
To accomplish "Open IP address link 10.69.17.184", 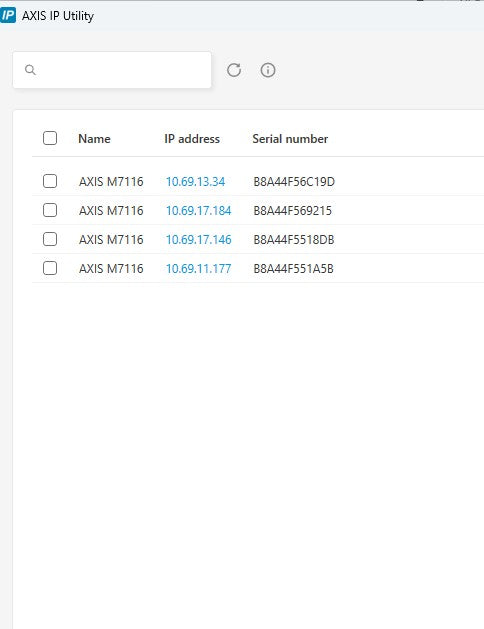I will pos(198,211).
